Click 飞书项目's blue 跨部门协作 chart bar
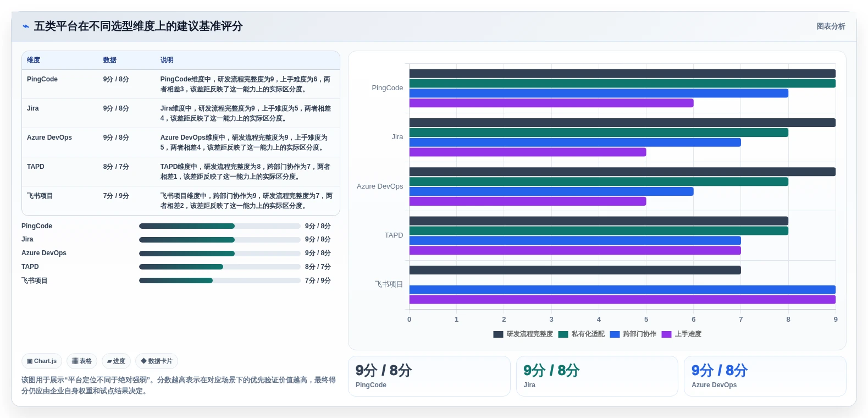The height and width of the screenshot is (418, 868). [x=622, y=290]
